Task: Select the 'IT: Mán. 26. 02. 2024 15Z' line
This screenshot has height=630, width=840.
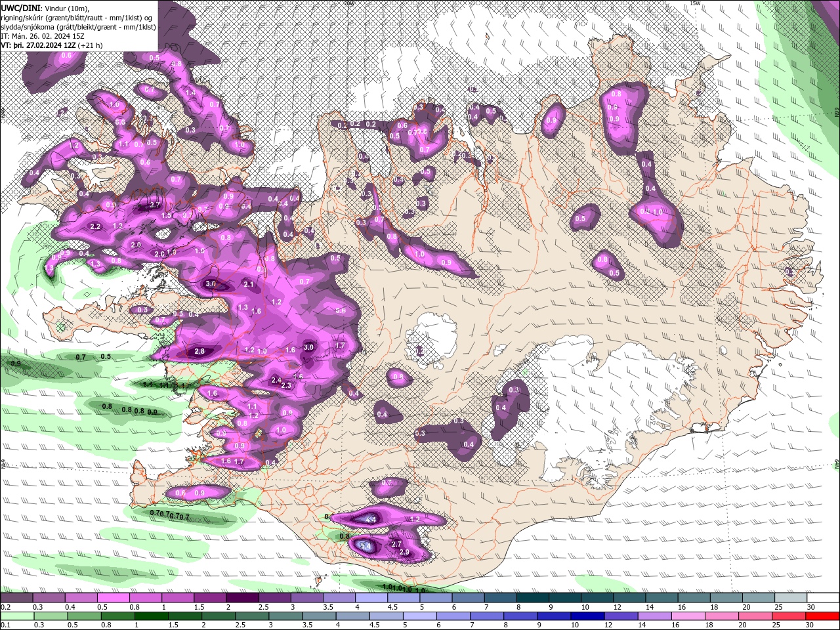Action: [42, 35]
